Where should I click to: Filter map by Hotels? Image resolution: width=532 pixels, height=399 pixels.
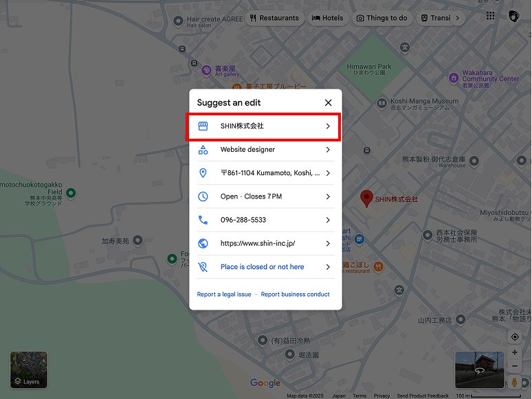click(x=327, y=18)
